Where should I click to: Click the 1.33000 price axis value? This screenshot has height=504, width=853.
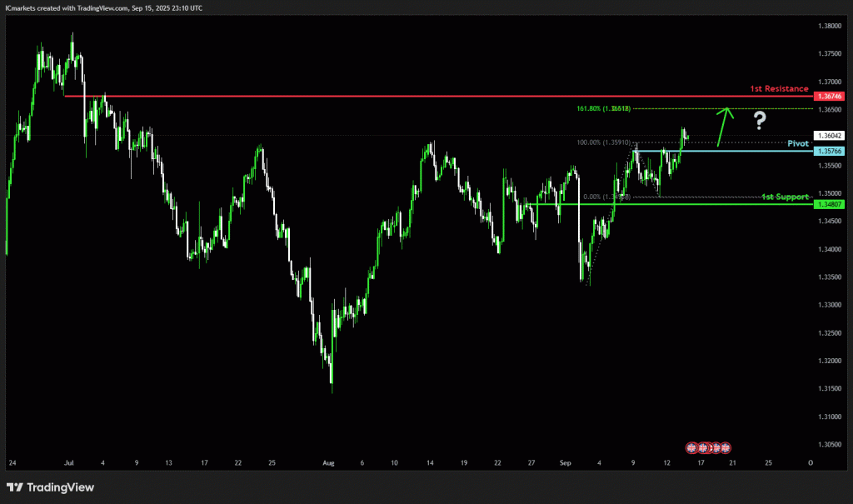[830, 305]
